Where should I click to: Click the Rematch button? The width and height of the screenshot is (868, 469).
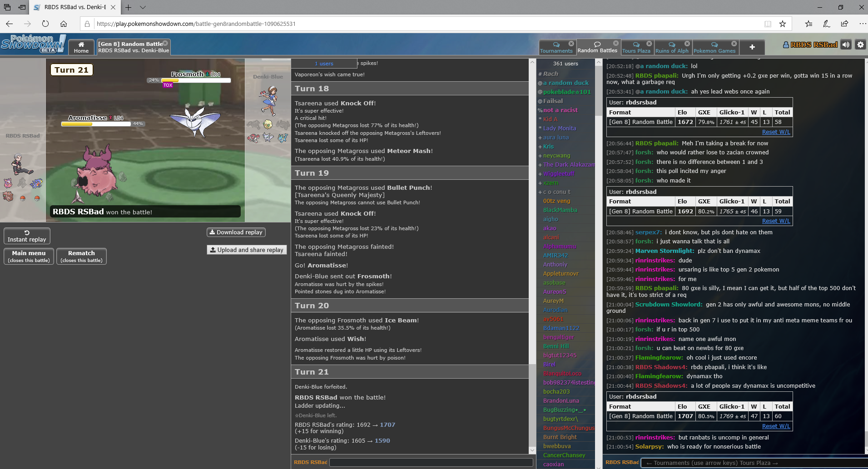point(81,256)
